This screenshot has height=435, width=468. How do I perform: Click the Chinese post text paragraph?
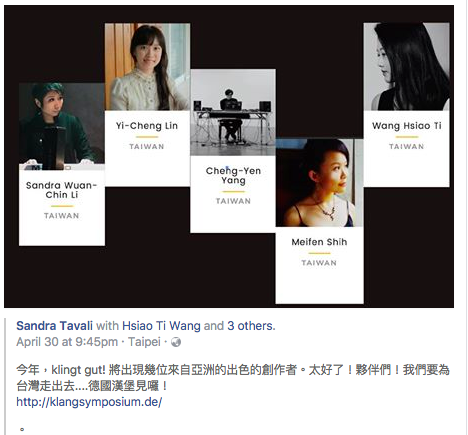(233, 378)
